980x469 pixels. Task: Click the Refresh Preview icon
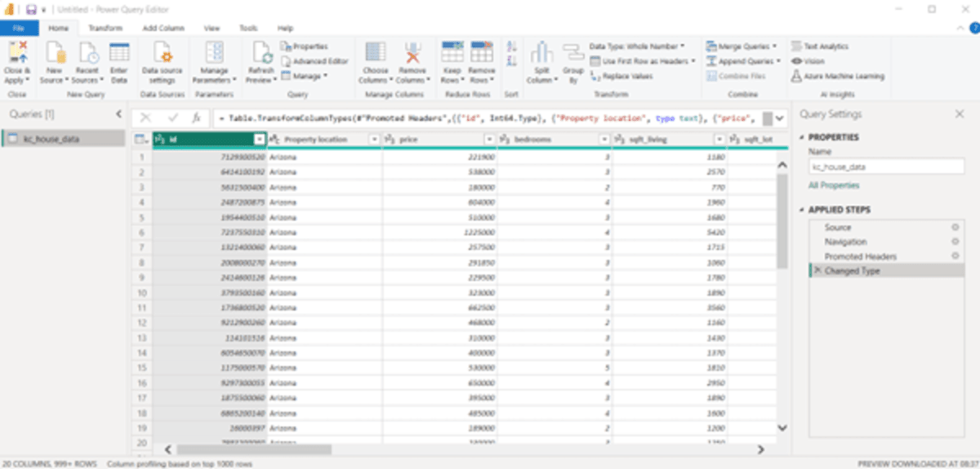pos(262,53)
